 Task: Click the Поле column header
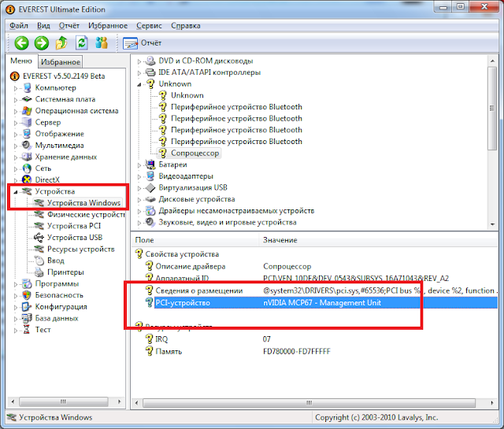195,240
